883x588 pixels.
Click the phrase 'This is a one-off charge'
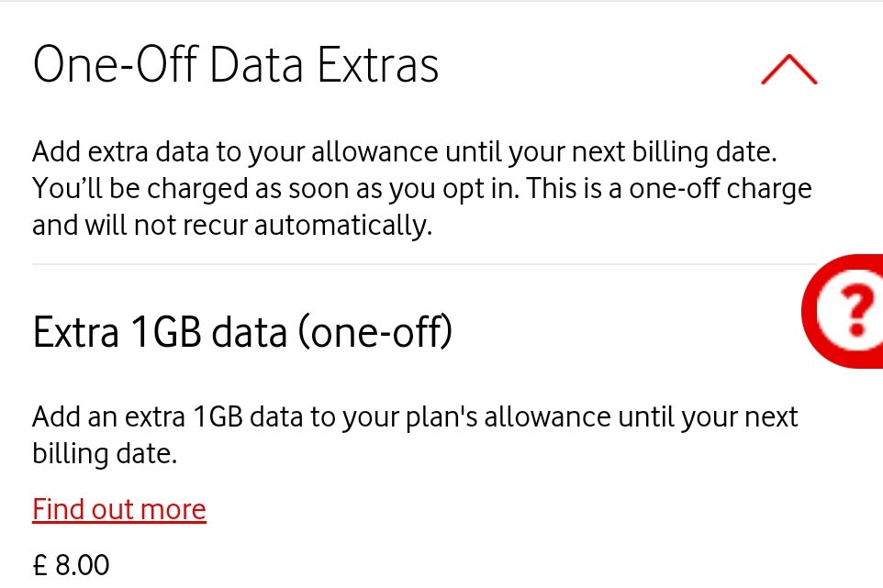coord(669,188)
